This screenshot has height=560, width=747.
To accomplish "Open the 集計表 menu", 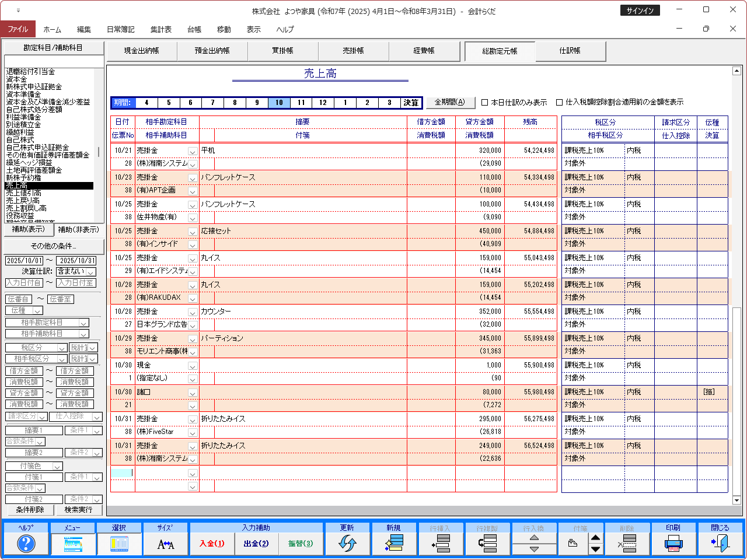I will coord(161,29).
